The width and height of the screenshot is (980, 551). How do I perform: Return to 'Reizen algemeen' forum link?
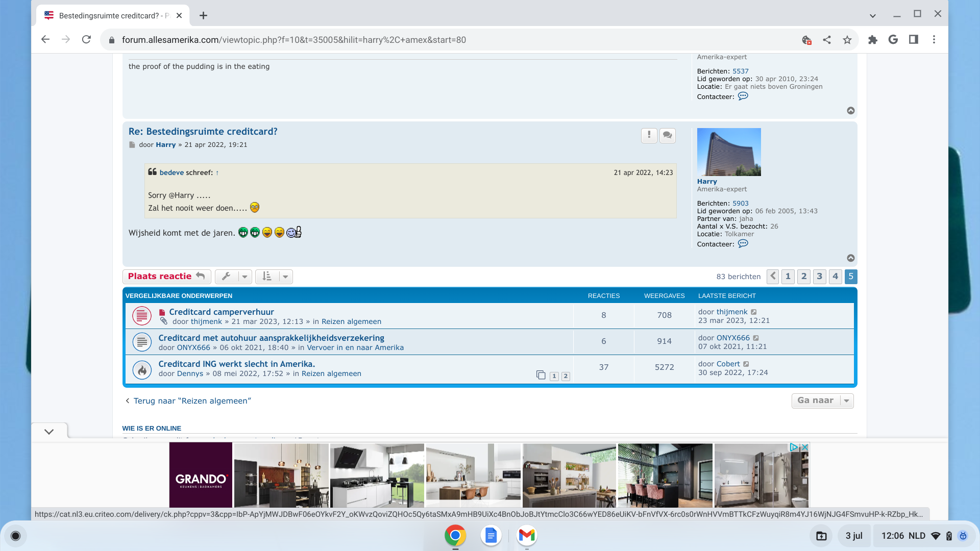[192, 401]
